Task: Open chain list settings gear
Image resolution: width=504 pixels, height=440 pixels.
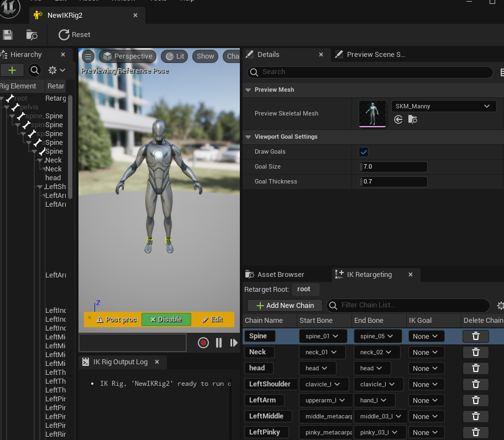Action: pyautogui.click(x=500, y=305)
